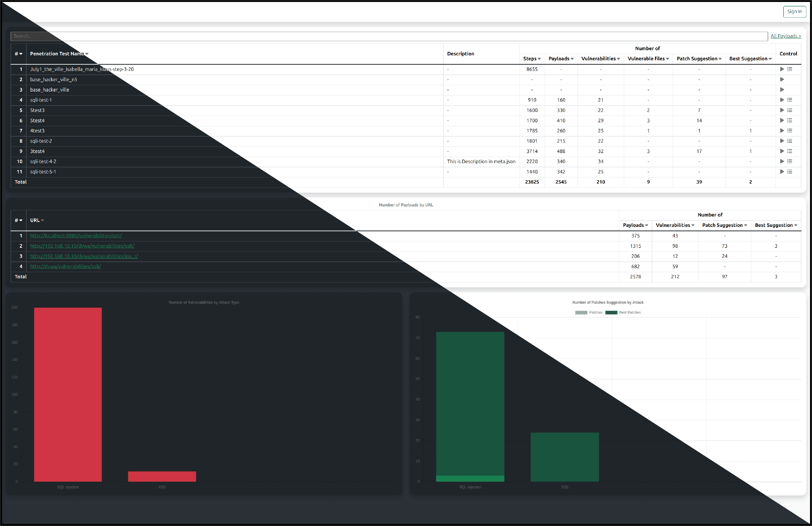Open list icon for sqli-test-1 row
Screen dimensions: 812x526
point(790,100)
